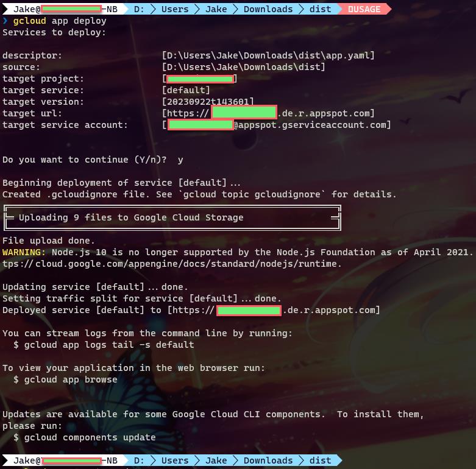Viewport: 476px width, 469px height.
Task: Click the appspot.gserviceaccount.com service account
Action: coord(312,125)
